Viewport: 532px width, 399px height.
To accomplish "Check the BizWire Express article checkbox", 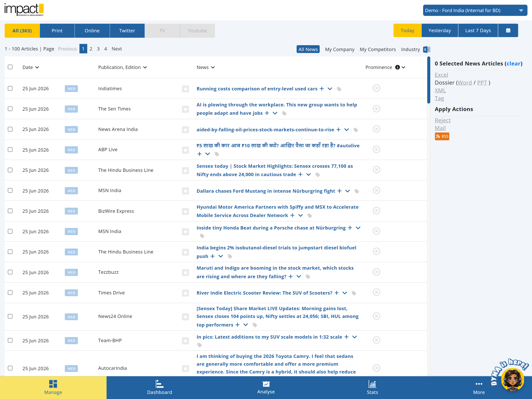I will click(x=10, y=211).
